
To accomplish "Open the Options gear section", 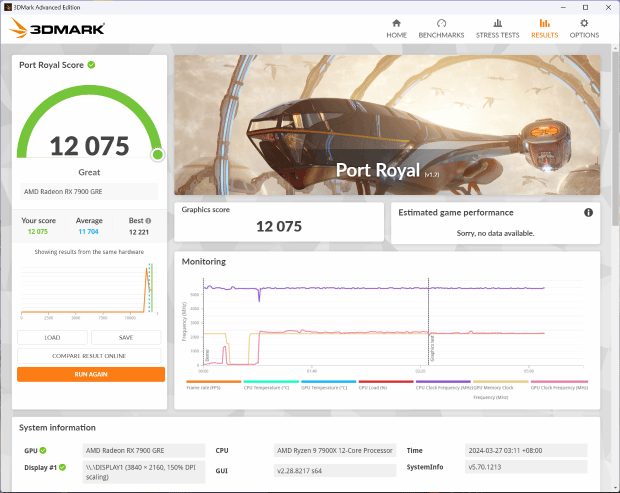I will coord(584,29).
